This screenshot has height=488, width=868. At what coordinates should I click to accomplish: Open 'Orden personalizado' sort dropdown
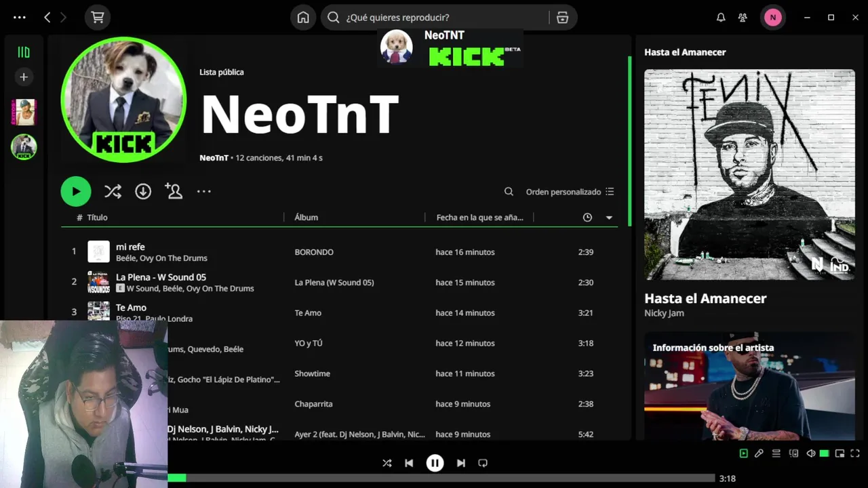click(x=570, y=192)
